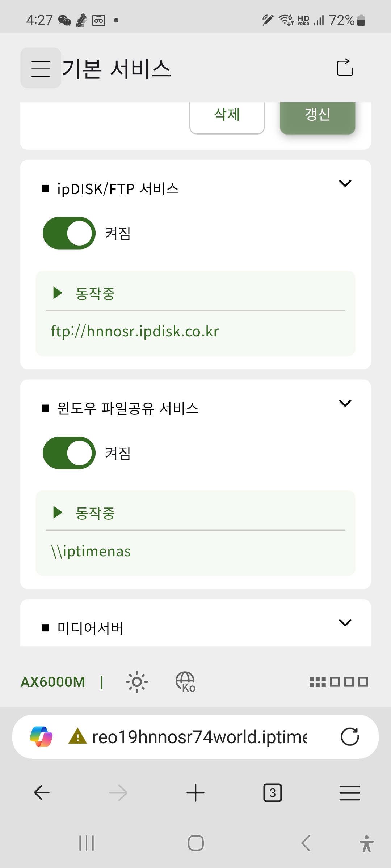Screen dimensions: 391x868
Task: Change the layout view grid icons
Action: 339,682
